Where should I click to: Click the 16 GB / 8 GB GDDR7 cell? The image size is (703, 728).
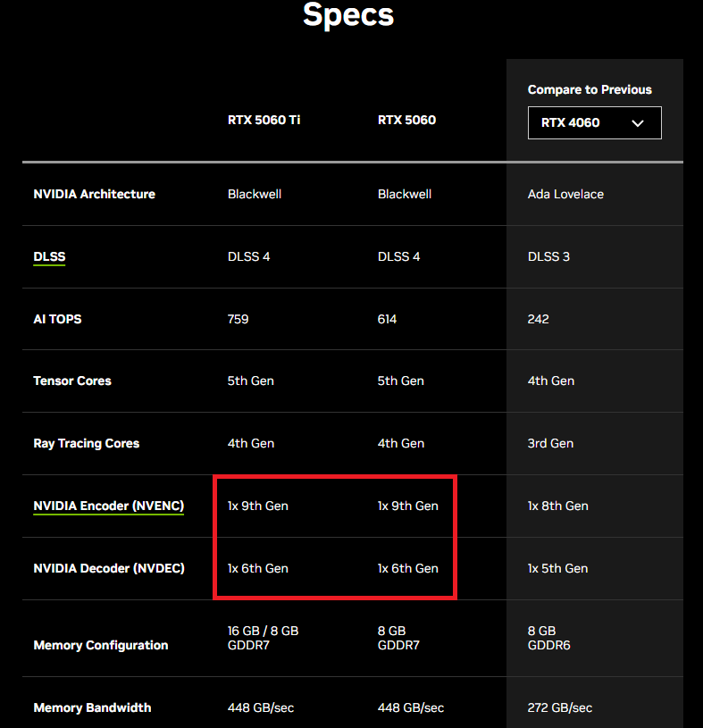(263, 638)
